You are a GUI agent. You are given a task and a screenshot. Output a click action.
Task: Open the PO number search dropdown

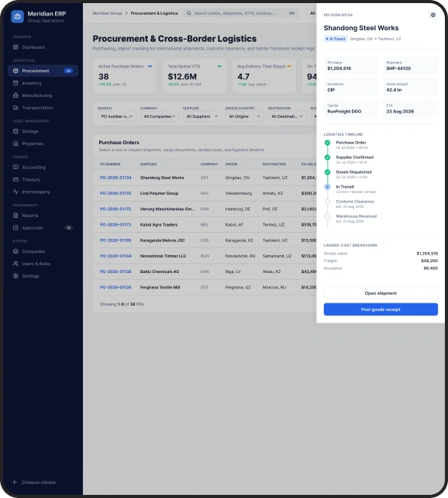click(117, 116)
